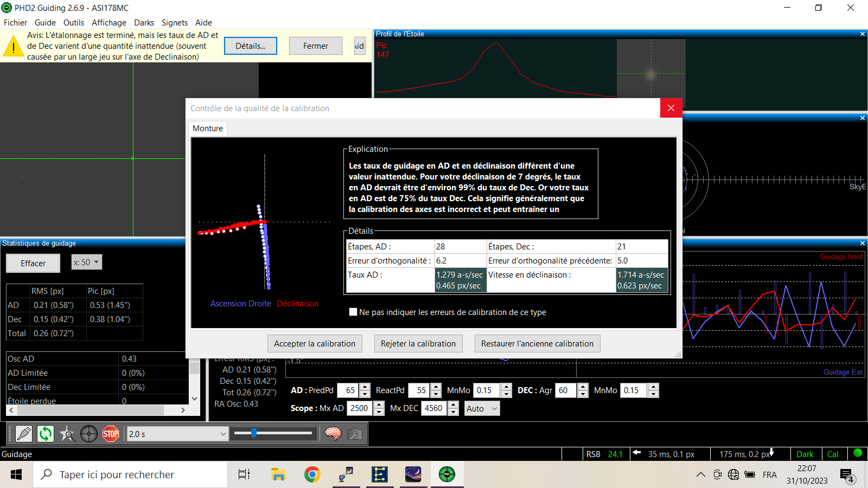868x488 pixels.
Task: Click Rejeter la calibration
Action: coord(418,344)
